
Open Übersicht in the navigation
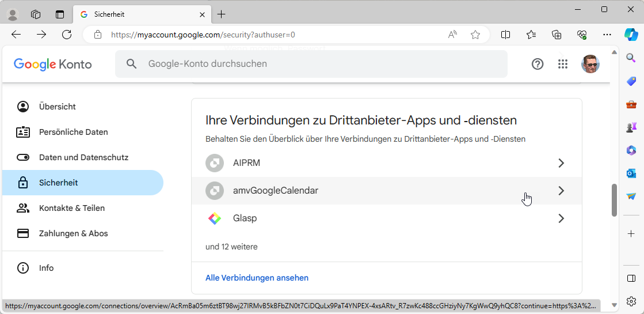(x=82, y=107)
